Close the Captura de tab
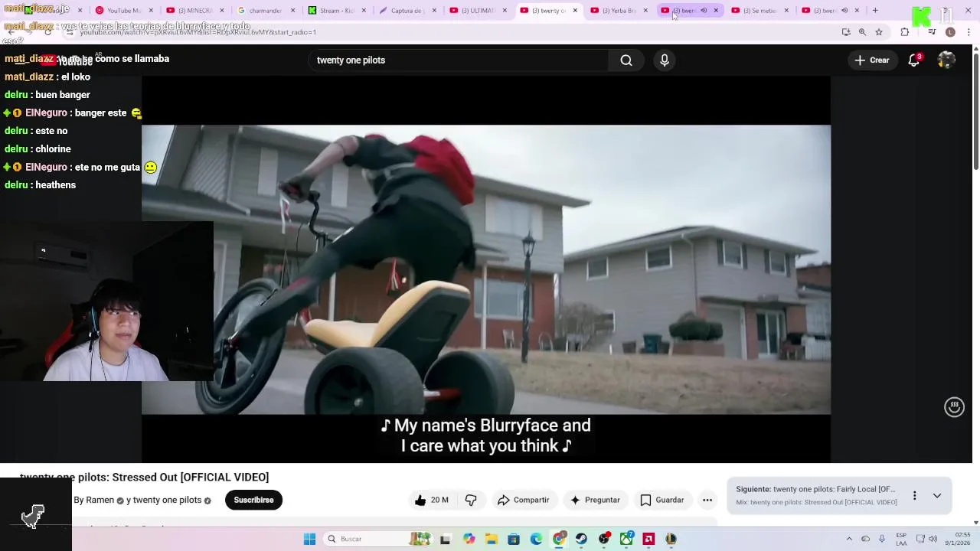Screen dimensions: 980x551 pyautogui.click(x=434, y=10)
